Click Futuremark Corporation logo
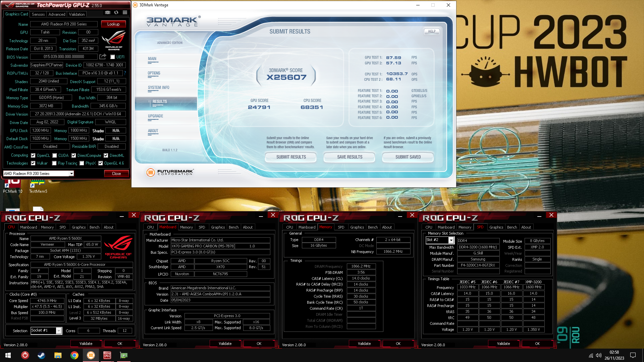The width and height of the screenshot is (644, 362). point(170,172)
